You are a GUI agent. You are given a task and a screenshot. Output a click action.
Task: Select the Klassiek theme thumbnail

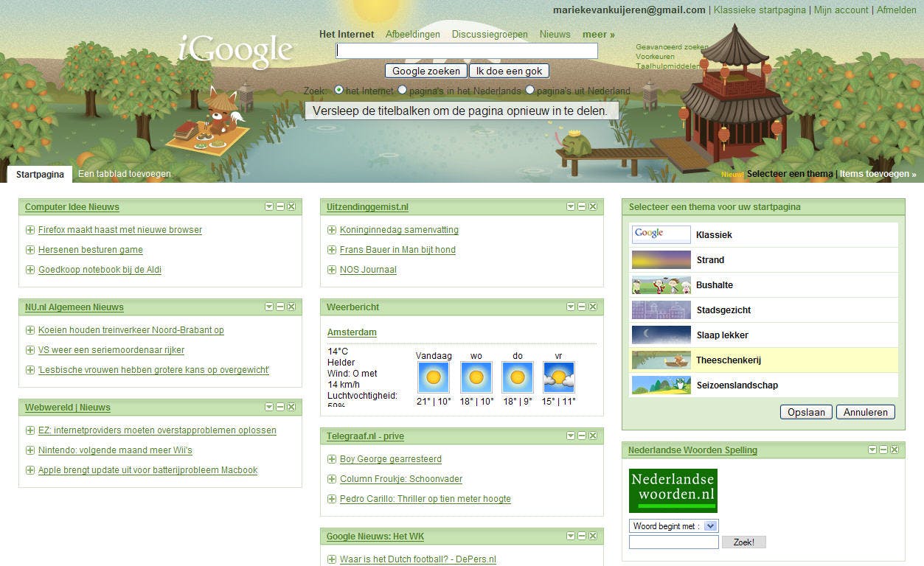tap(661, 234)
